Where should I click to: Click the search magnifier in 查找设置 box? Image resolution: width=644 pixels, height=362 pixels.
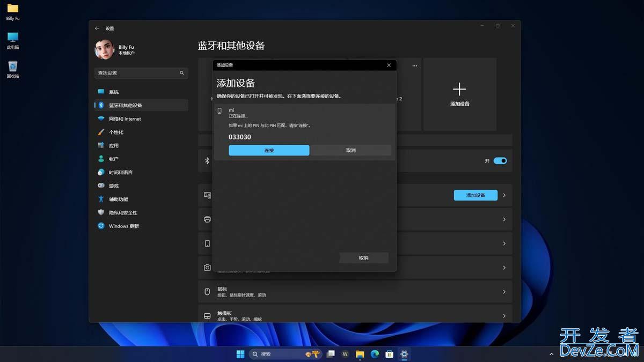(182, 73)
